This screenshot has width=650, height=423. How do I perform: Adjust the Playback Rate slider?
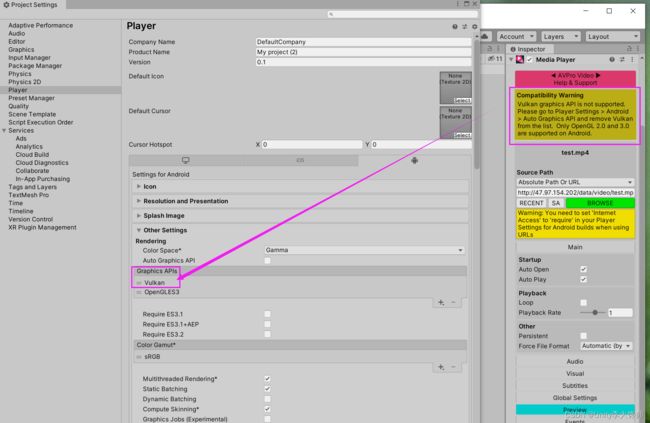[594, 313]
